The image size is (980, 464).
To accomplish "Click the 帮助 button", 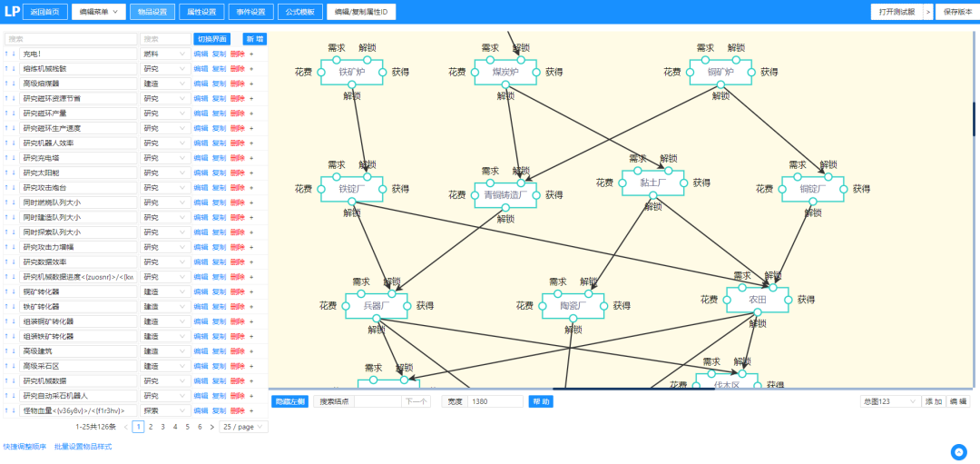I will point(540,401).
